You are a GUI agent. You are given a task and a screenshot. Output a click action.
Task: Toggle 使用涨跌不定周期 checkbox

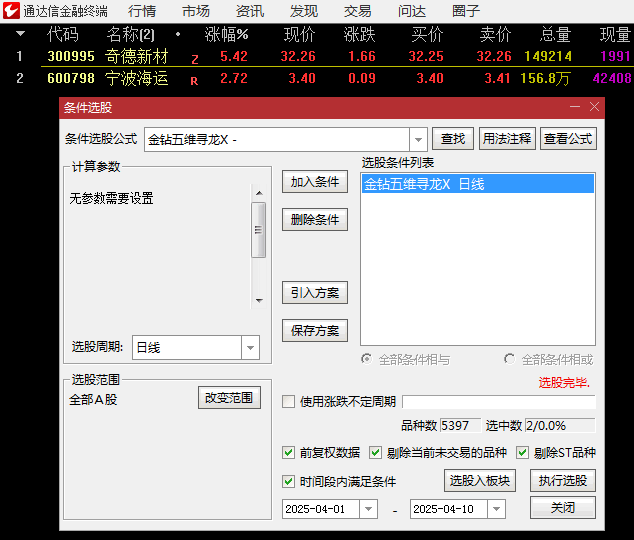tap(288, 401)
